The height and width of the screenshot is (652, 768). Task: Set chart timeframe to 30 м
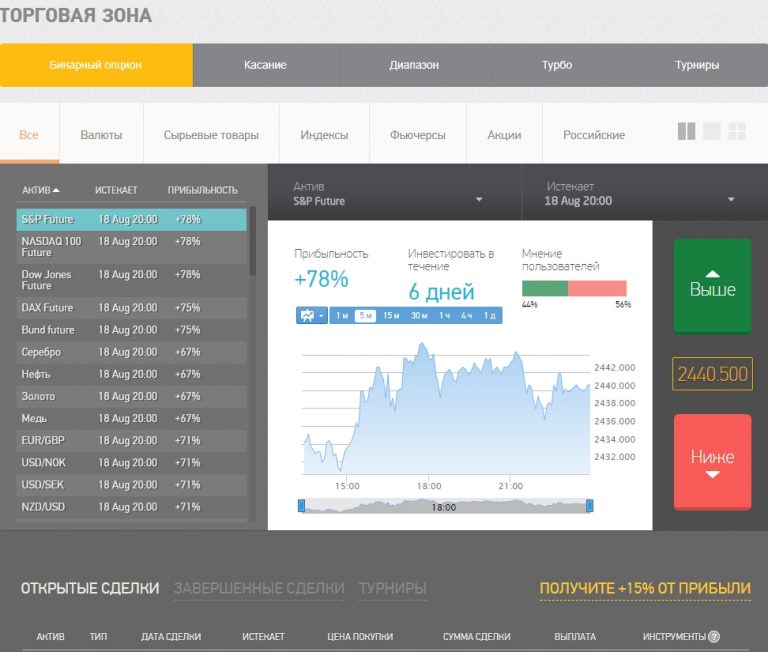(419, 315)
